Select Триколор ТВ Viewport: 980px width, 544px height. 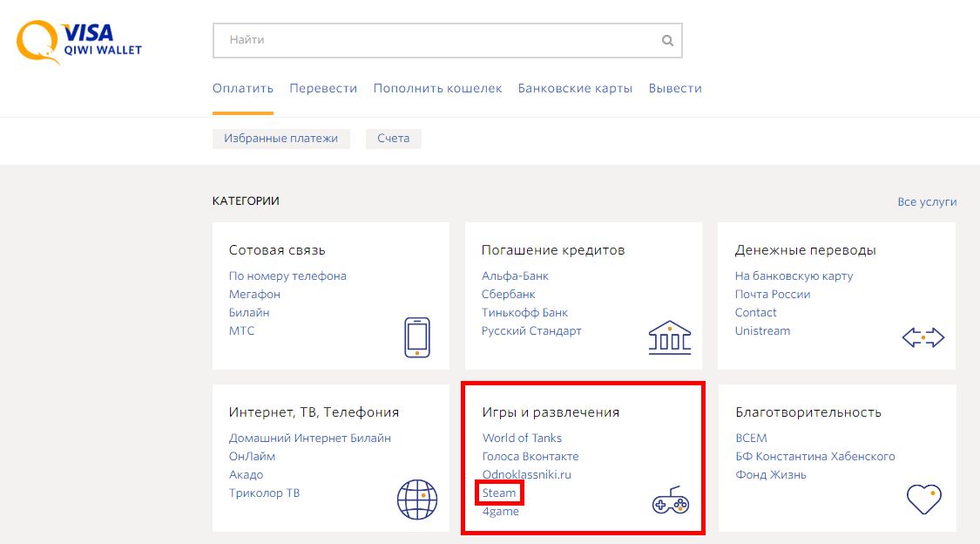point(264,493)
